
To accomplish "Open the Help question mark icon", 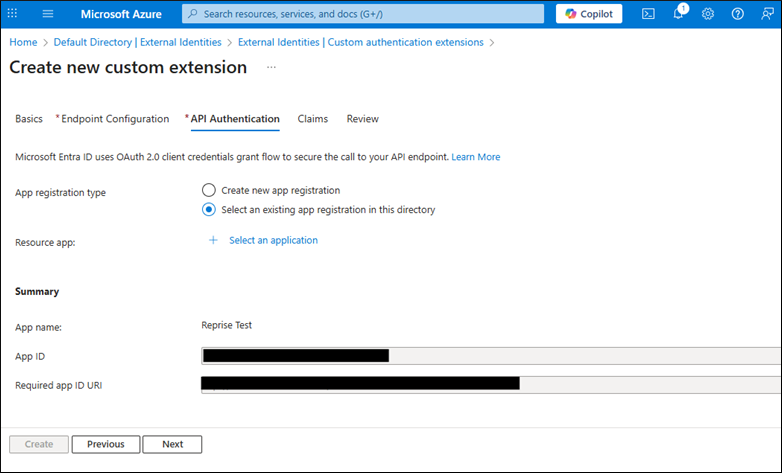I will tap(738, 14).
